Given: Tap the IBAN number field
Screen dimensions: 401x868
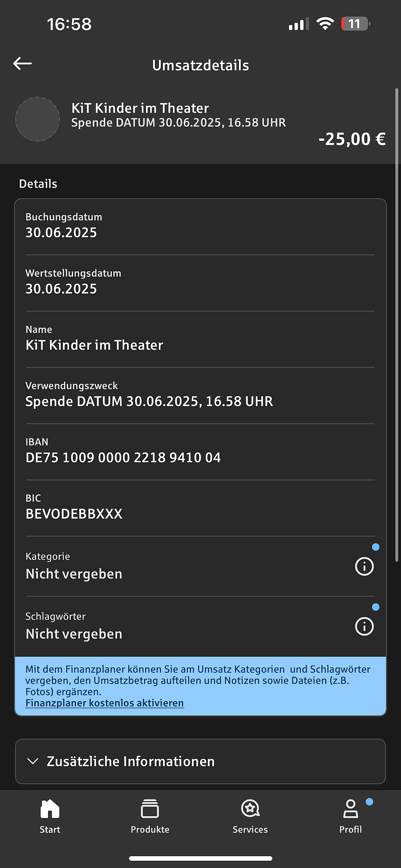Looking at the screenshot, I should (123, 458).
